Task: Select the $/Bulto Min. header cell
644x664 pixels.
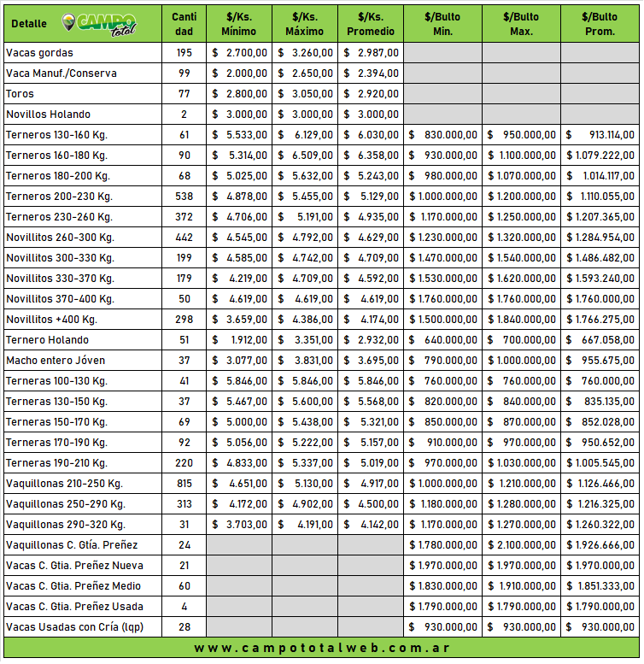Action: click(x=442, y=24)
